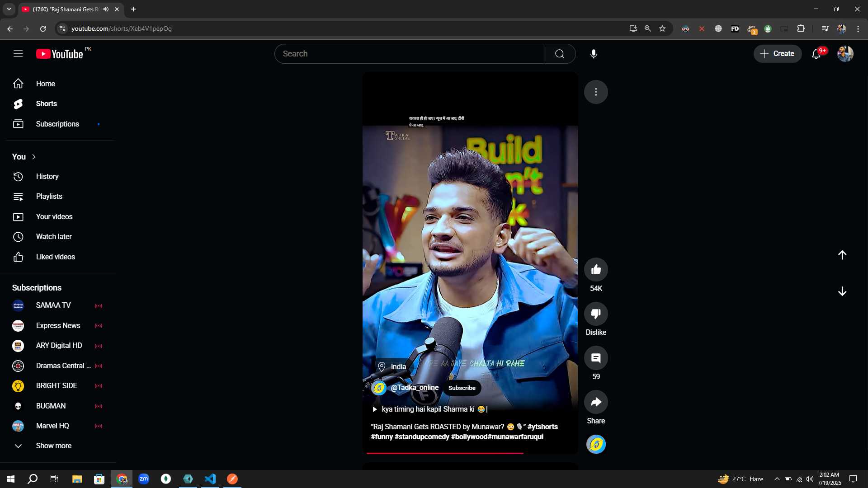Select Home in the sidebar

tap(58, 84)
